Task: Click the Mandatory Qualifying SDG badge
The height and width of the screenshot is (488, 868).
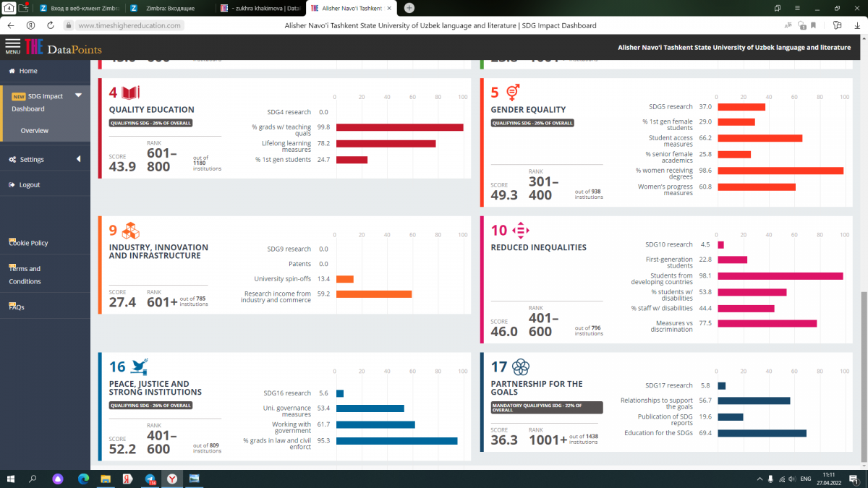Action: (x=547, y=408)
